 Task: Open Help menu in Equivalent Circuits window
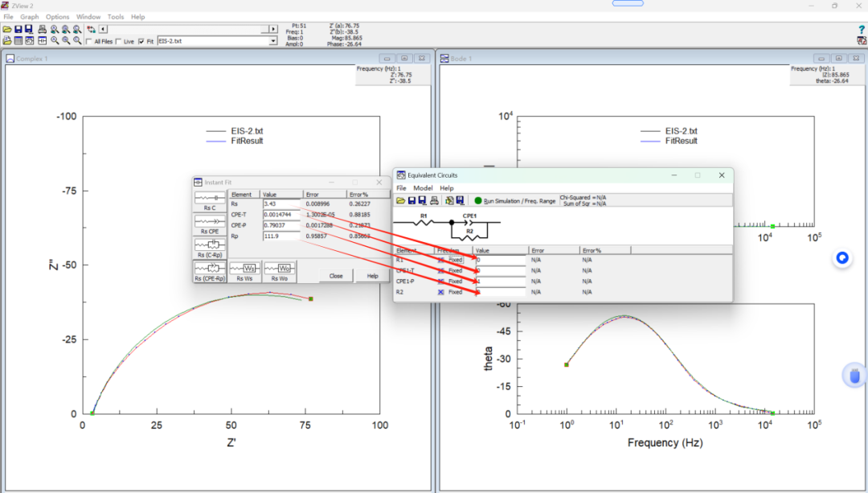pos(447,188)
